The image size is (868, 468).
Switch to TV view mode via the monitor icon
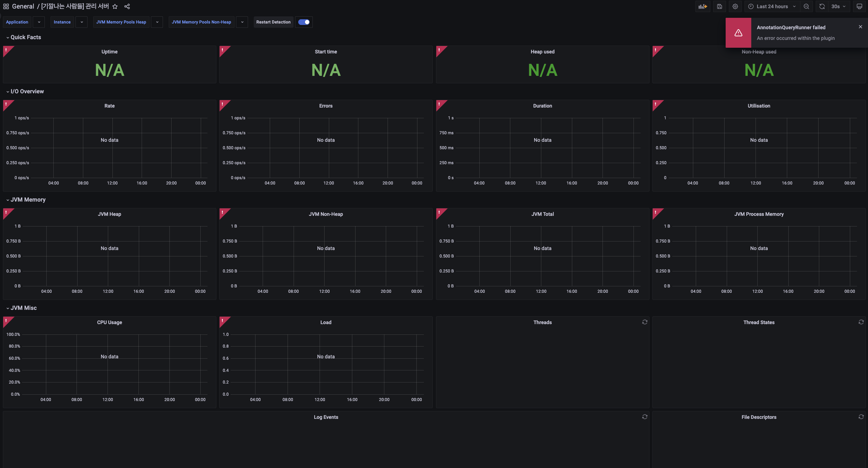click(x=859, y=6)
